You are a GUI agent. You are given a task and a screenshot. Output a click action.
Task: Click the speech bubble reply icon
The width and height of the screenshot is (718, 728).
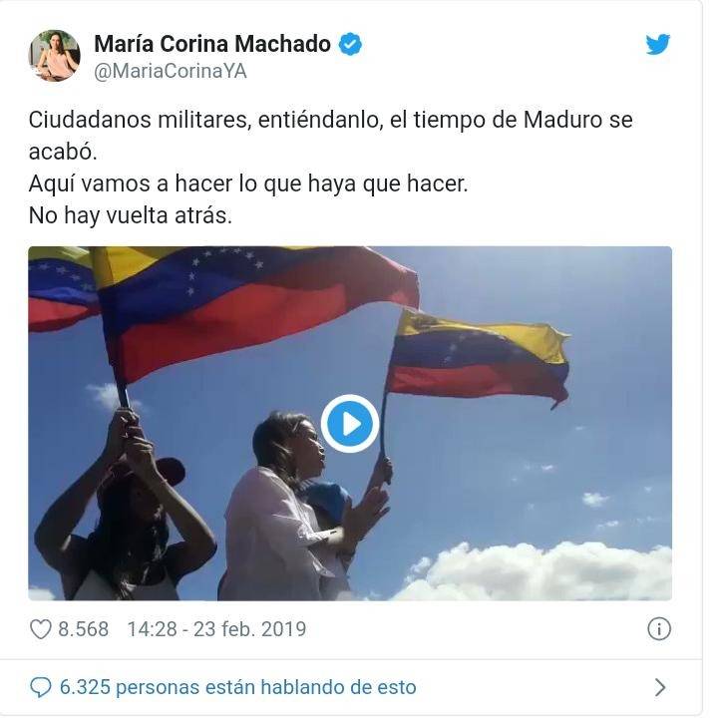[40, 687]
